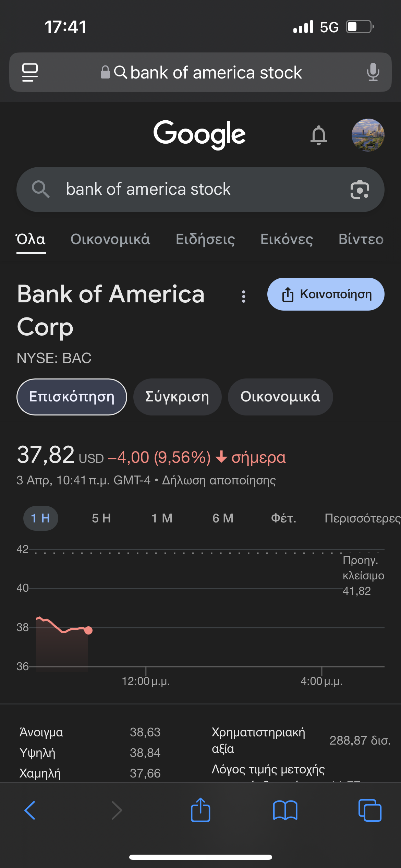Open the page format reader icon
Viewport: 401px width, 868px height.
tap(30, 72)
